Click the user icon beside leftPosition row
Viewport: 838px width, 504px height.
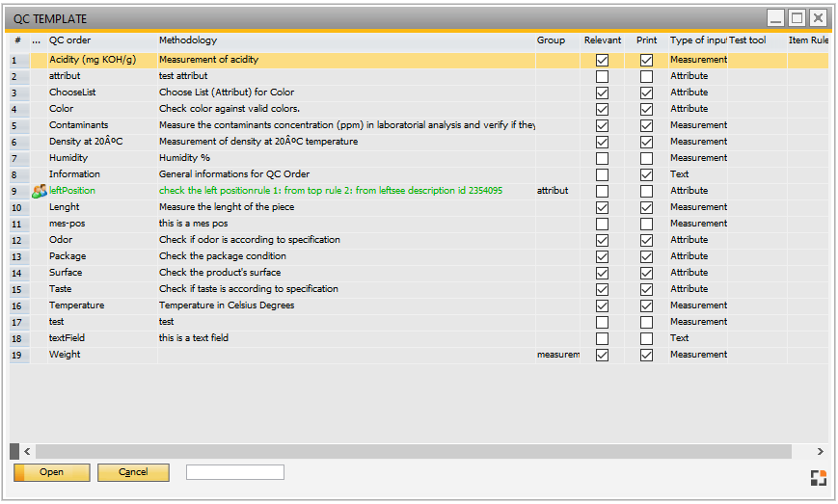(x=39, y=191)
